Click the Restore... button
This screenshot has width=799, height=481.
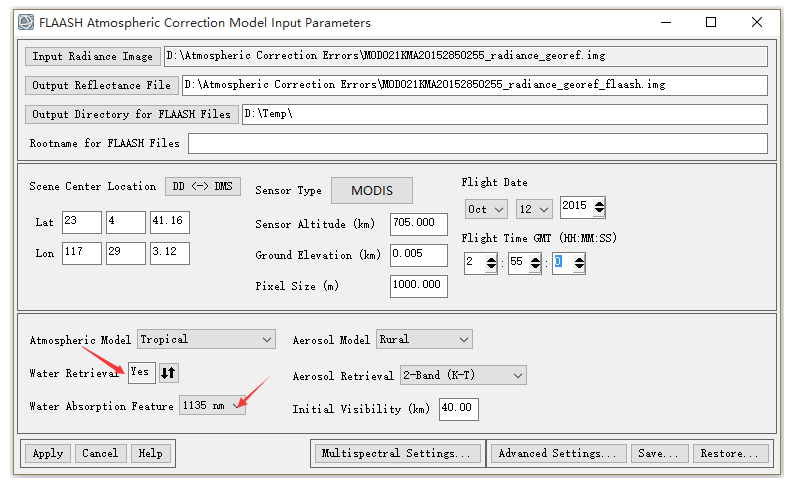tap(730, 453)
